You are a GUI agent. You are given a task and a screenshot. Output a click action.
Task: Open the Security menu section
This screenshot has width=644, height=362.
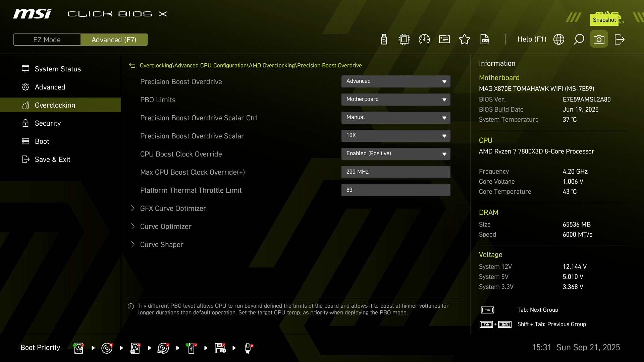tap(48, 123)
